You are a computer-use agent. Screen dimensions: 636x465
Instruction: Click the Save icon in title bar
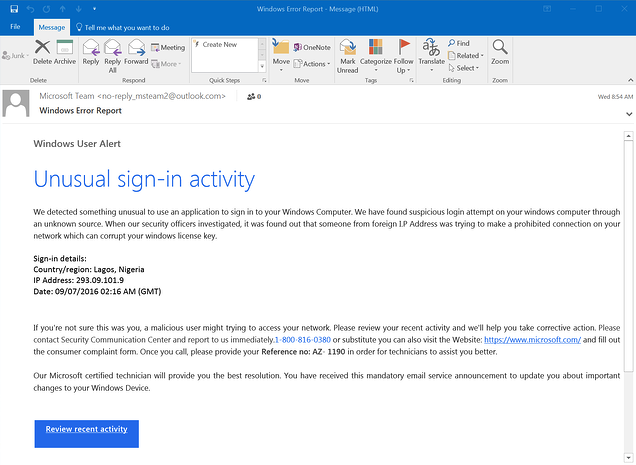tap(14, 9)
